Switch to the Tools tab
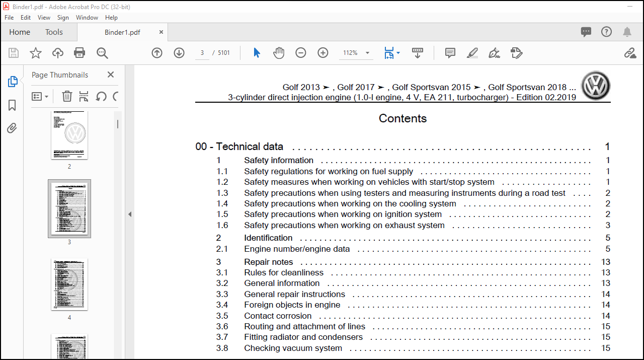This screenshot has height=360, width=644. (54, 32)
